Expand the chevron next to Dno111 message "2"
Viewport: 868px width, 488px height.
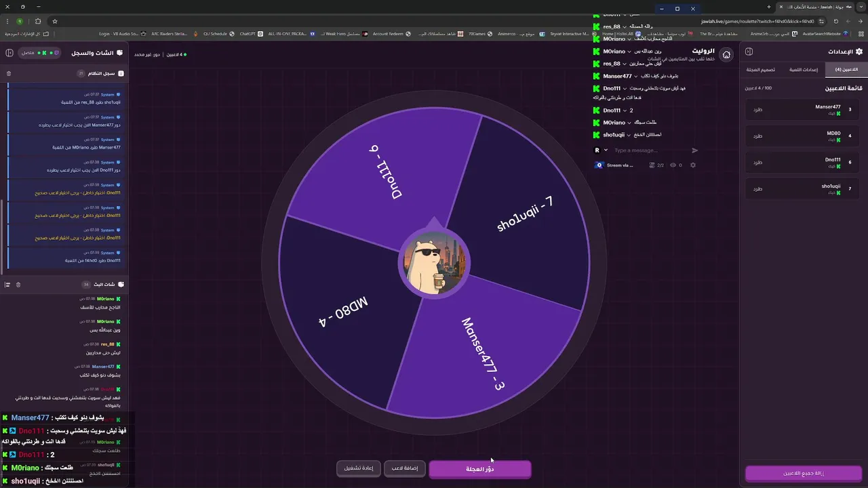625,110
